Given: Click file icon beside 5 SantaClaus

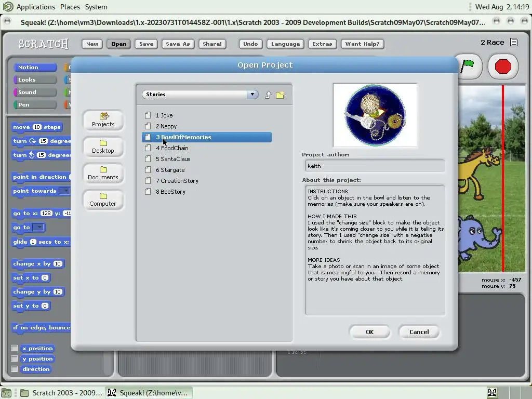Looking at the screenshot, I should coord(148,159).
